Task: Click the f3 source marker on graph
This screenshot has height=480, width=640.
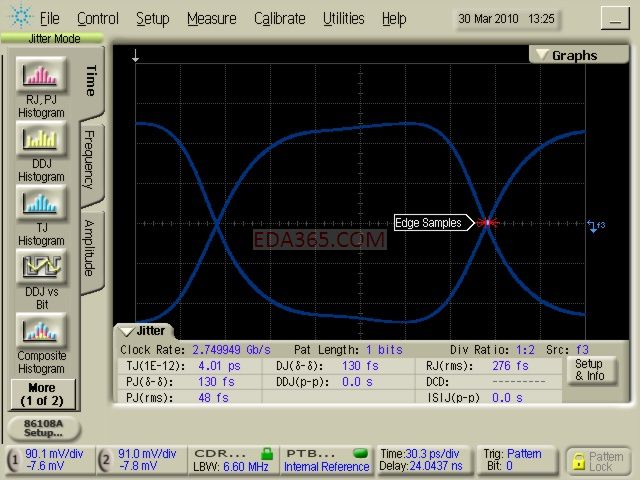Action: (596, 225)
